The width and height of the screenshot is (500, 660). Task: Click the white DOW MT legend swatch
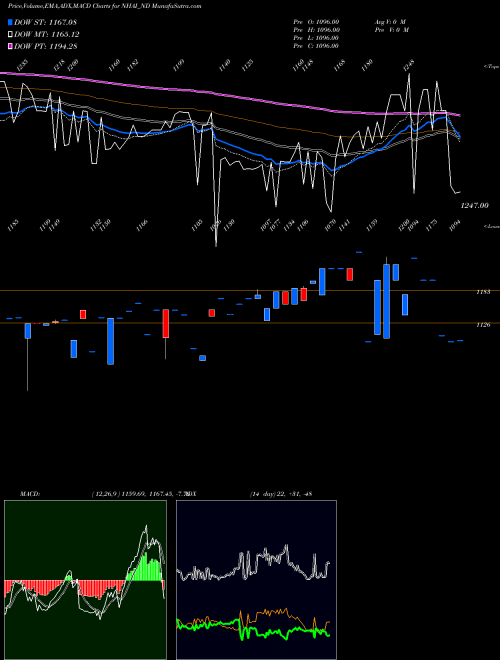point(10,35)
